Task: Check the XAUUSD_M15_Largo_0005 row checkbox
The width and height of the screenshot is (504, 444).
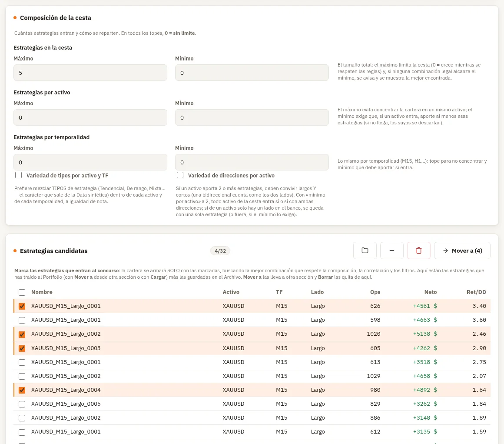Action: (22, 404)
